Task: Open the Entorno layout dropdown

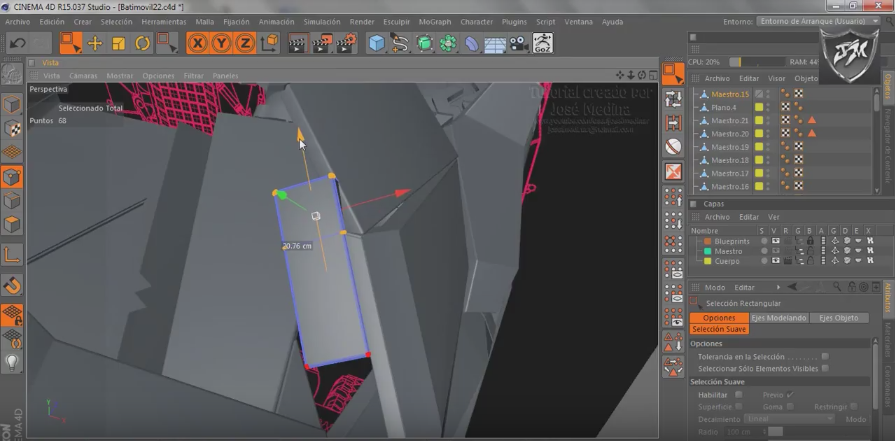Action: 819,21
